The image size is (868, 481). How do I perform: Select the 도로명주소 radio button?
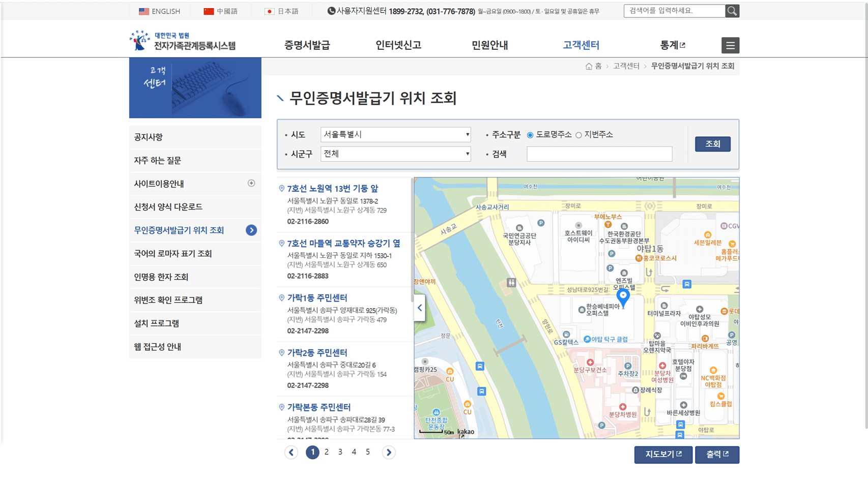tap(529, 134)
